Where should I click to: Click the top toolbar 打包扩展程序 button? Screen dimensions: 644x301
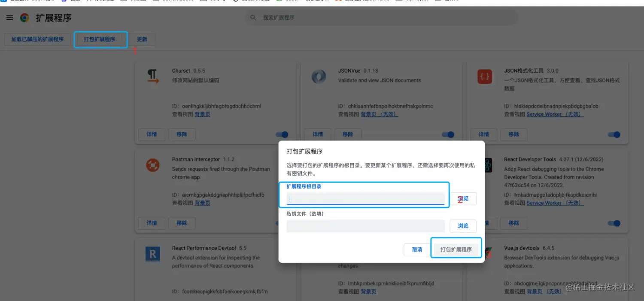point(100,40)
